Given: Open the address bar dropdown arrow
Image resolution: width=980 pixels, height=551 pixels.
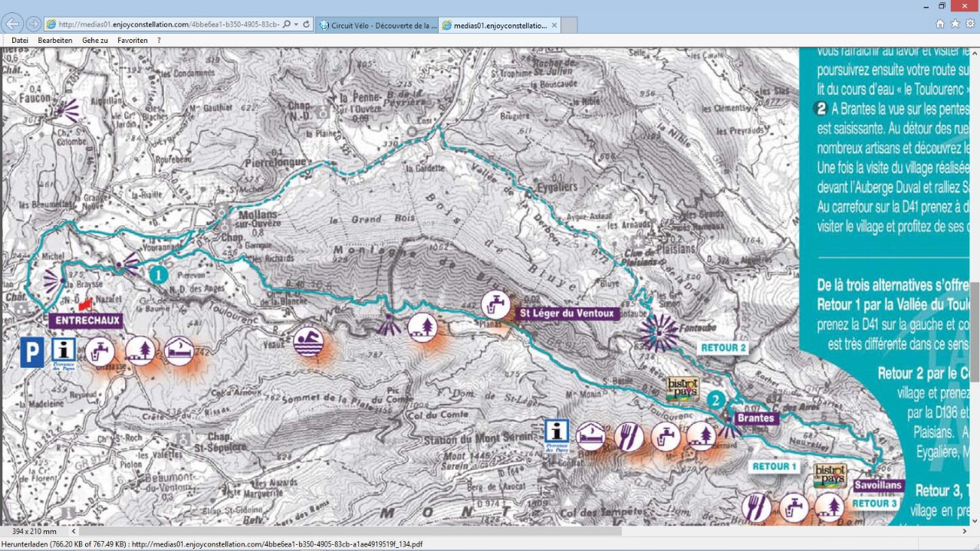Looking at the screenshot, I should [296, 25].
